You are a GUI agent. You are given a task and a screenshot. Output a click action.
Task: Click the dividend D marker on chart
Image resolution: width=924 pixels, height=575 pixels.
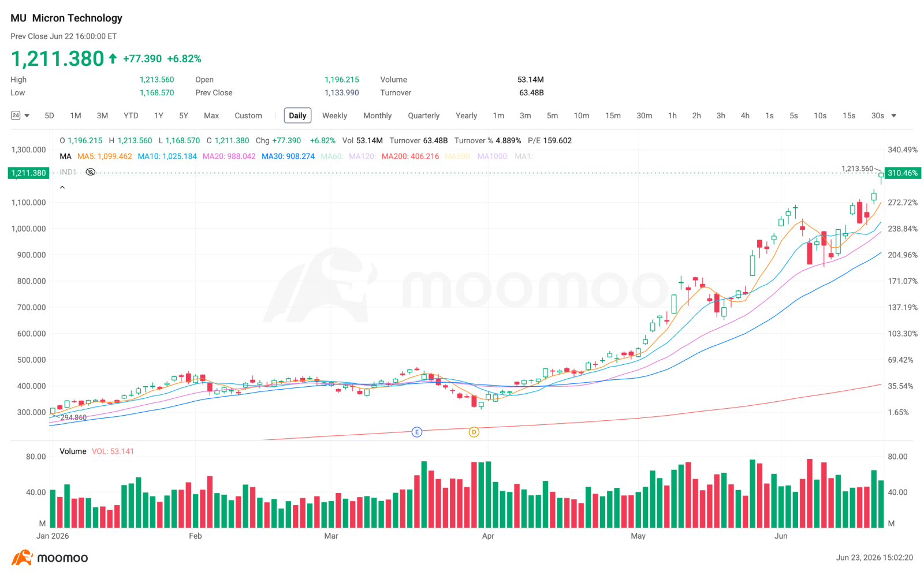click(x=474, y=432)
